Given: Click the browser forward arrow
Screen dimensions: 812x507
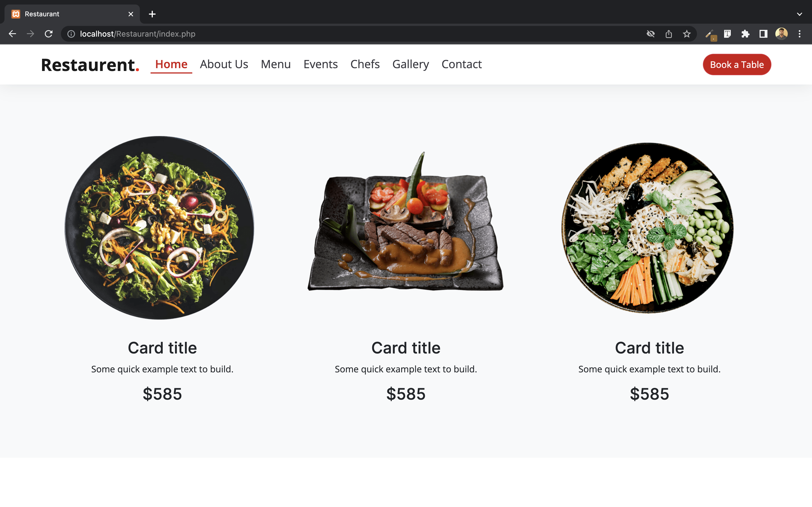Looking at the screenshot, I should pyautogui.click(x=30, y=34).
